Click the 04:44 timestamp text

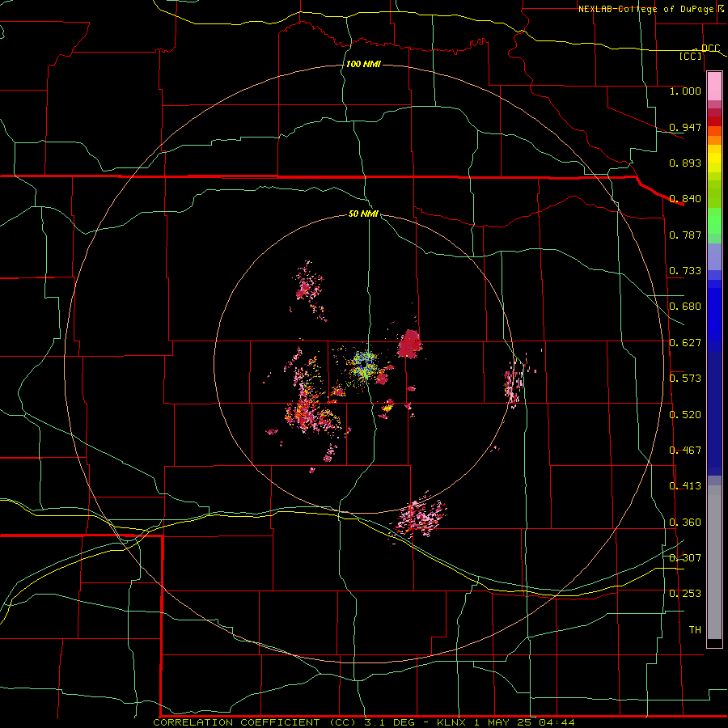pos(557,722)
